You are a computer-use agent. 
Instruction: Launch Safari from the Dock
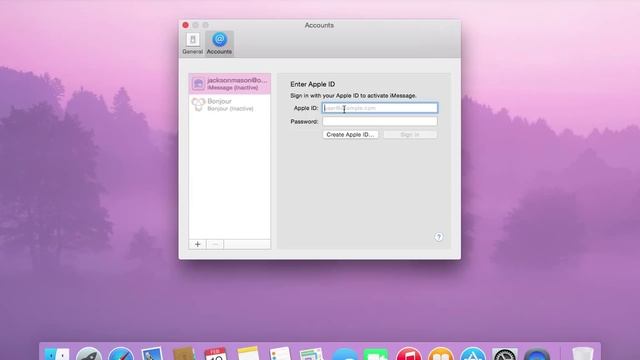click(121, 354)
